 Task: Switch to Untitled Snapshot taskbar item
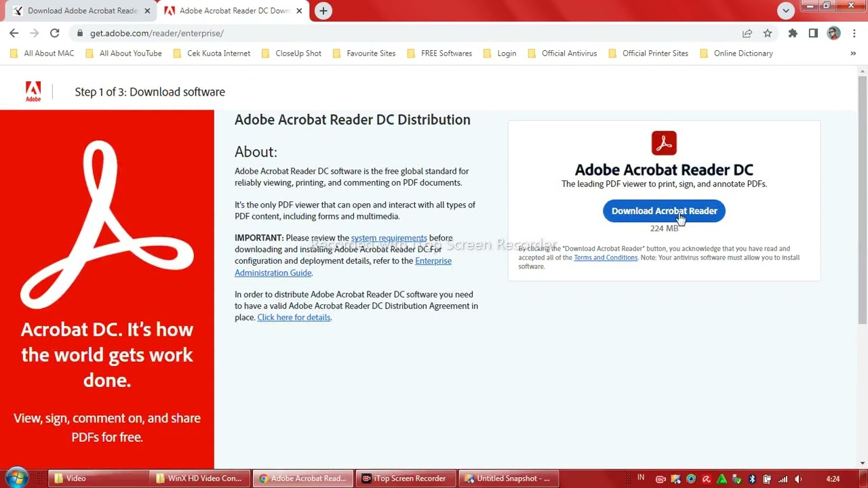[508, 479]
